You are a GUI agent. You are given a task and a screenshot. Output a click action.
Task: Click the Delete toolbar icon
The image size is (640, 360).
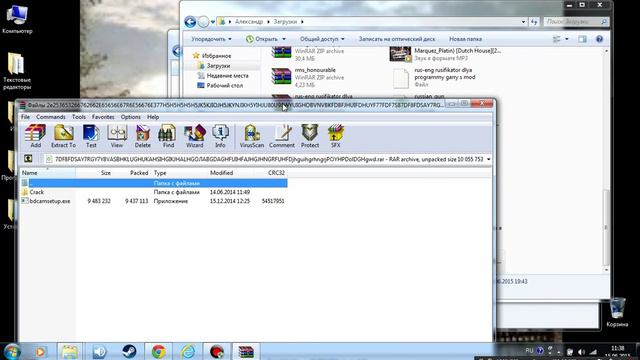click(142, 136)
